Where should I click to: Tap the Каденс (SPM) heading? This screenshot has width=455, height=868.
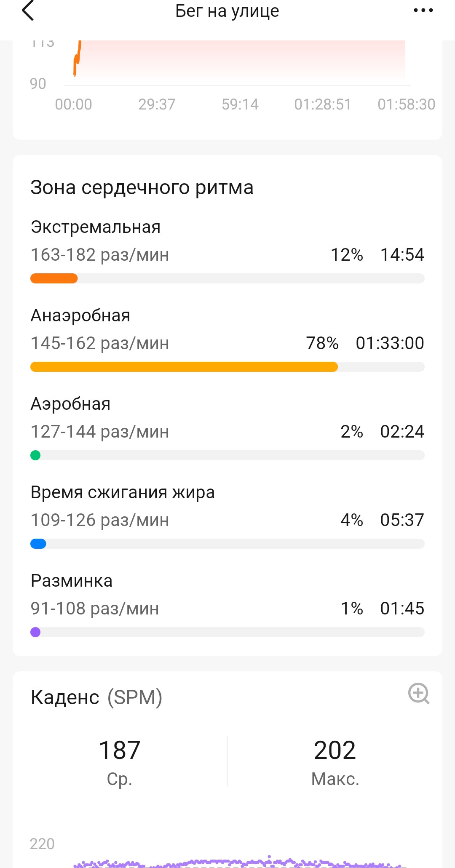tap(96, 697)
